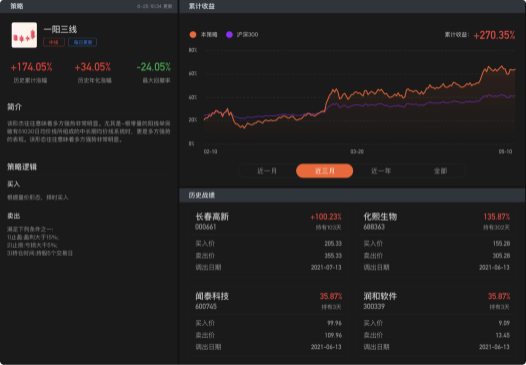Switch chart to 近一年 range
The width and height of the screenshot is (526, 365).
click(381, 171)
